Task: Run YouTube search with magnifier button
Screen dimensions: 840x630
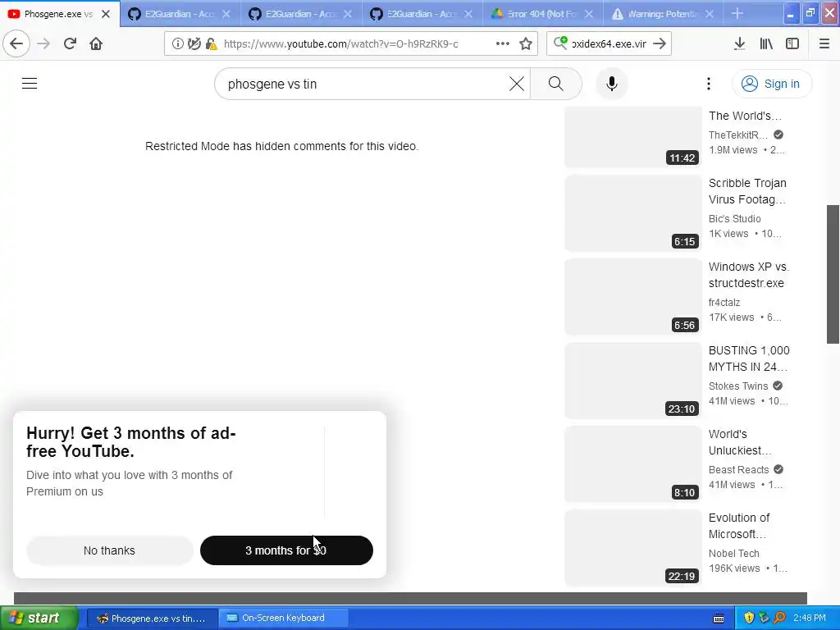Action: [556, 84]
